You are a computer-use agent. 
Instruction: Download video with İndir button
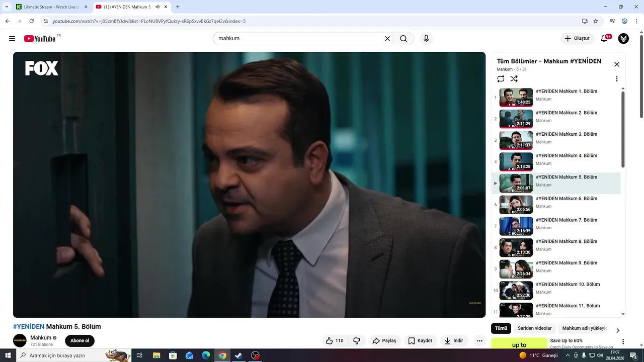[x=453, y=341]
